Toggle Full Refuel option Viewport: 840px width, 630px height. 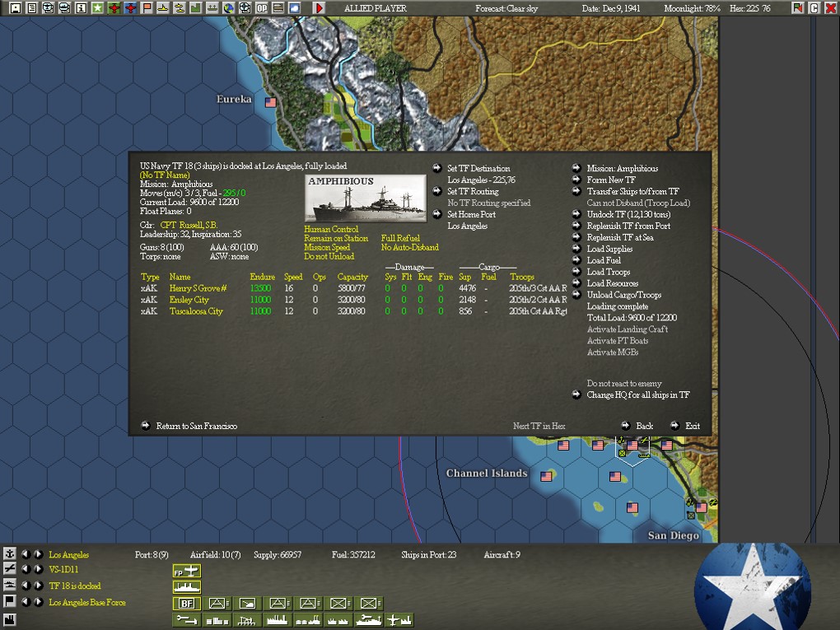pyautogui.click(x=400, y=238)
